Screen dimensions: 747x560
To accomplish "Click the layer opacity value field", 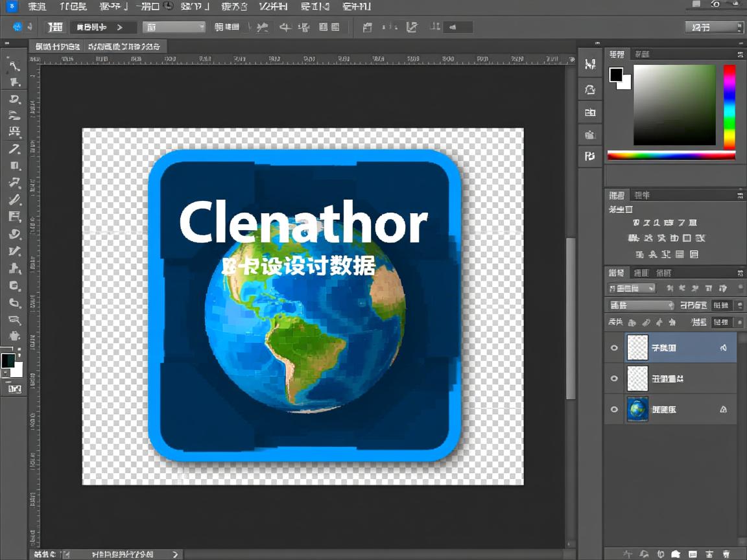I will point(721,305).
